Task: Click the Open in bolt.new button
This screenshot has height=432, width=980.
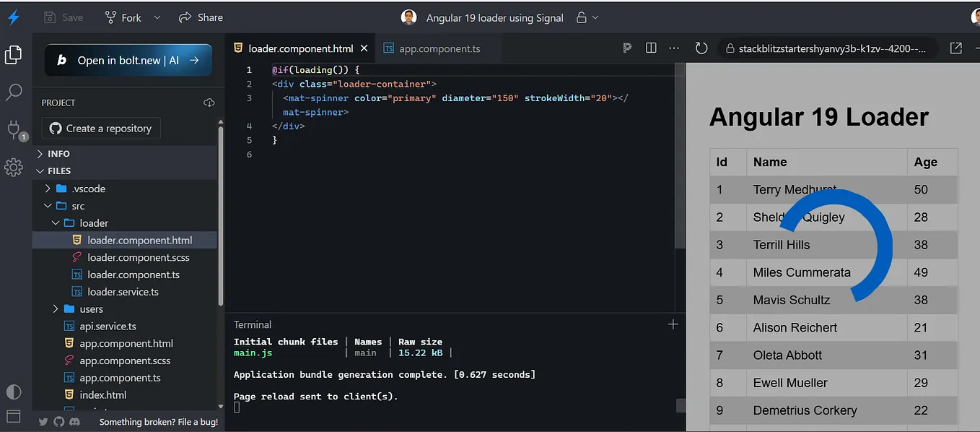Action: tap(128, 61)
